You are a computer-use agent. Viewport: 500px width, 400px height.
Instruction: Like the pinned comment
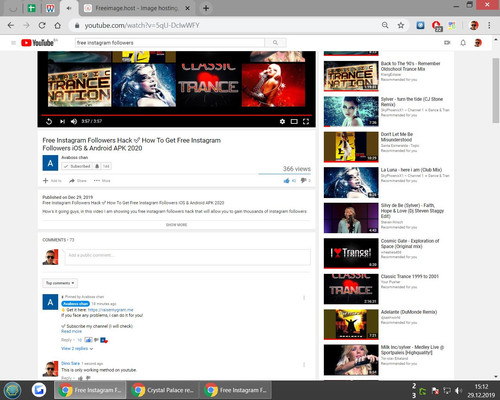tap(88, 340)
